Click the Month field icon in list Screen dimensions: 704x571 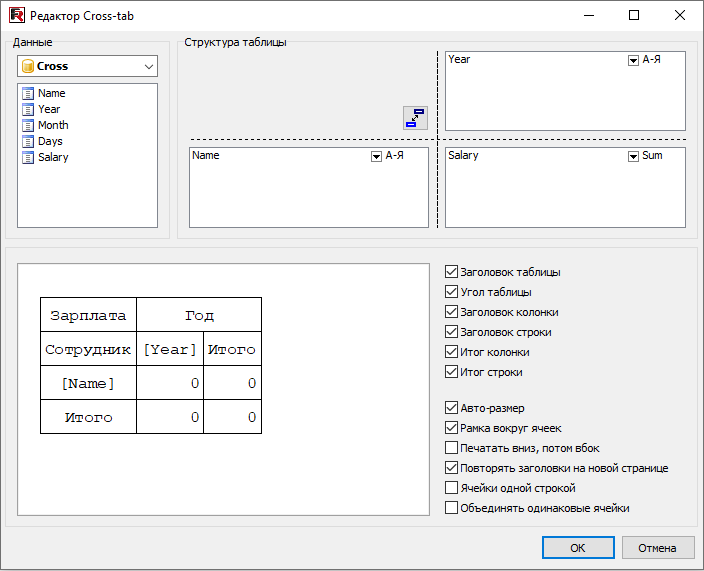coord(28,125)
